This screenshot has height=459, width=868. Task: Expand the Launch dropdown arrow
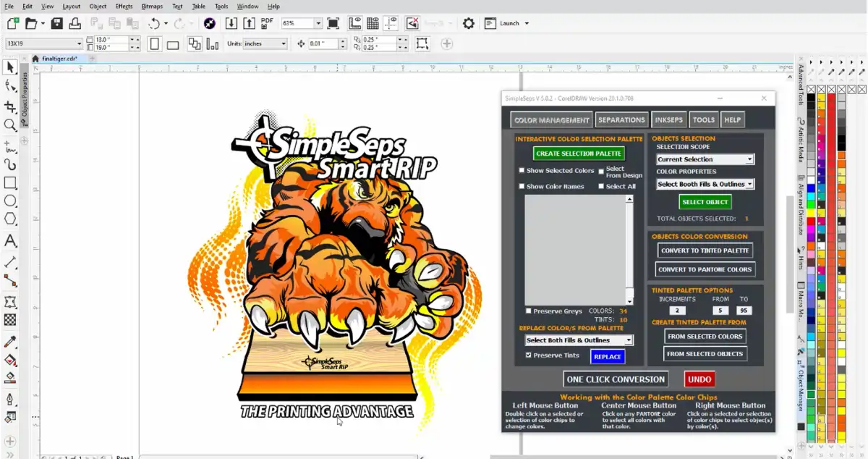527,23
